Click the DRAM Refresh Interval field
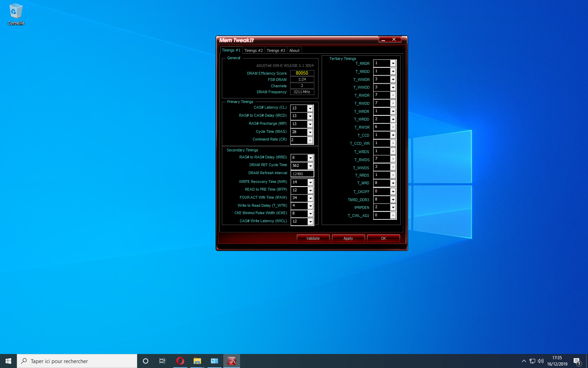The width and height of the screenshot is (588, 368). point(302,174)
